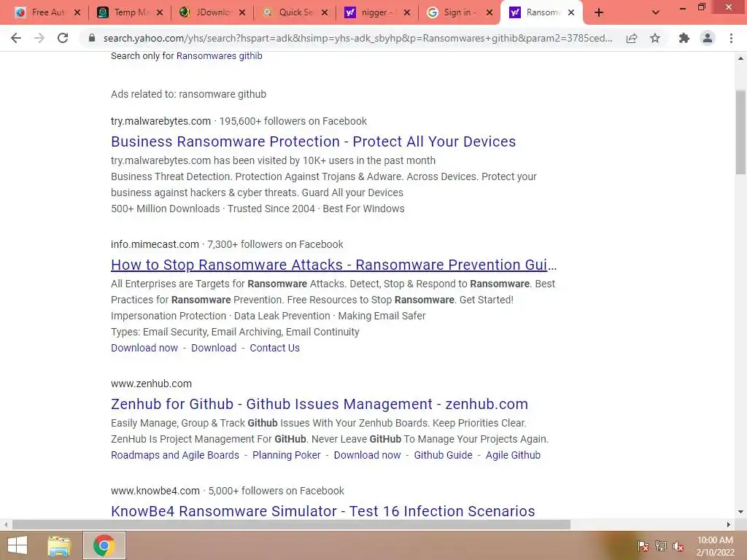The image size is (747, 560).
Task: Open the taskbar clock and date
Action: point(715,546)
